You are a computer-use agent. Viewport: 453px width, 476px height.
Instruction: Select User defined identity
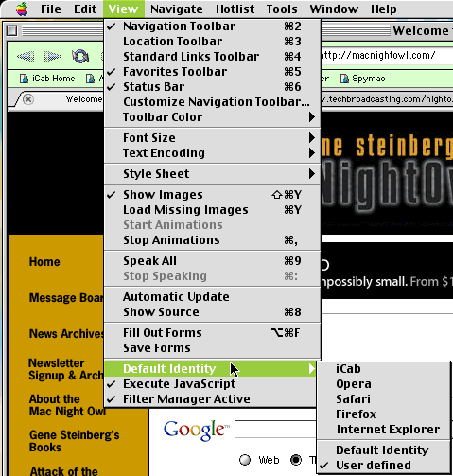[384, 466]
